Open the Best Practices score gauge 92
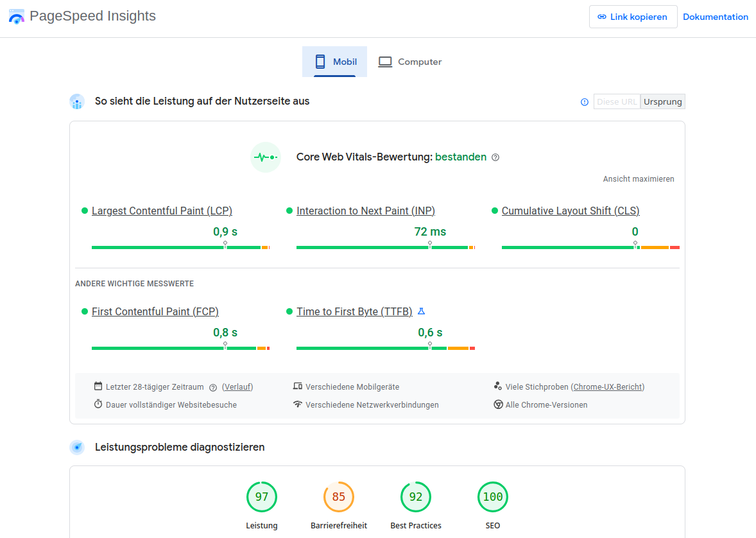The image size is (756, 538). point(416,497)
